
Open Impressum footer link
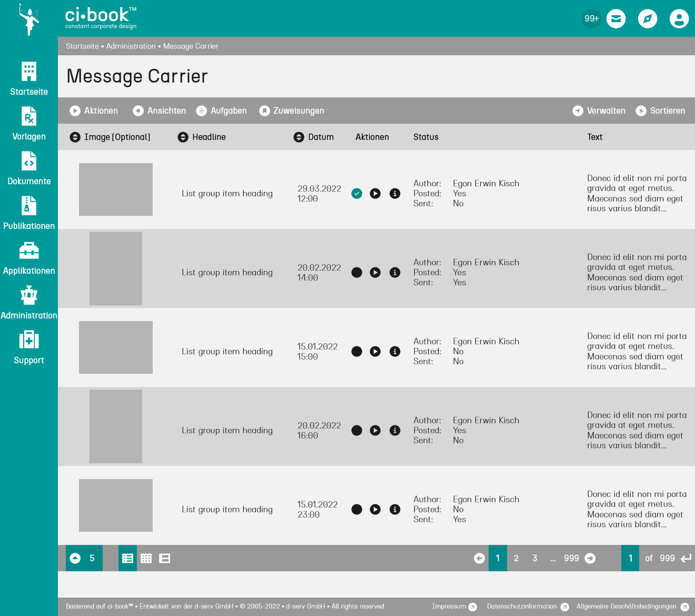(454, 607)
